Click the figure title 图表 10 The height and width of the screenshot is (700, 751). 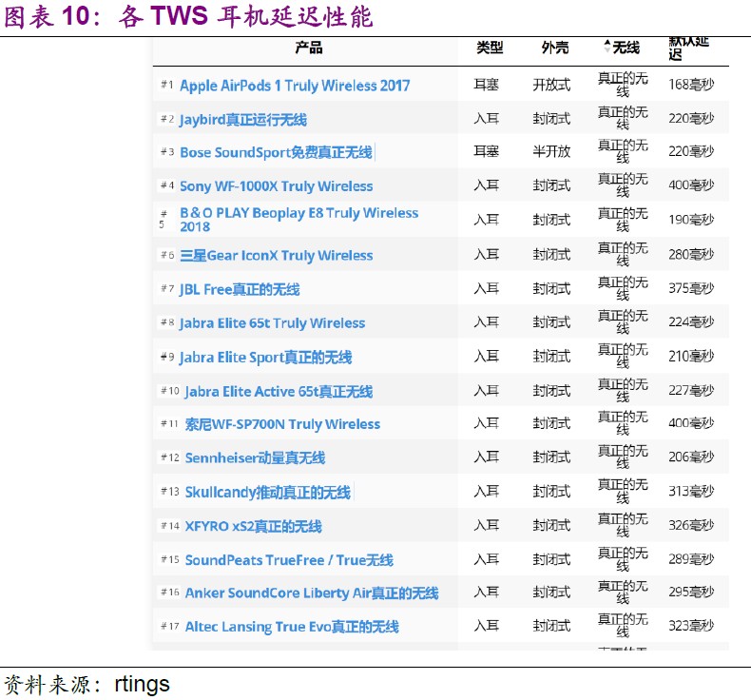188,16
